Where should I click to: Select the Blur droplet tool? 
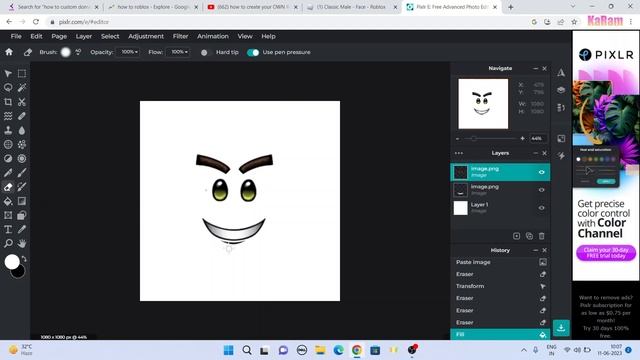pos(22,130)
